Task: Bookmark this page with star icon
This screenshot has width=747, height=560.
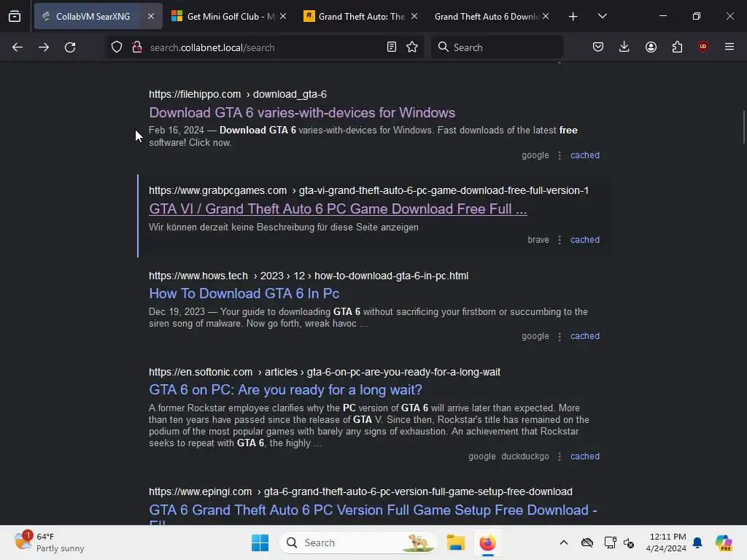Action: (x=412, y=47)
